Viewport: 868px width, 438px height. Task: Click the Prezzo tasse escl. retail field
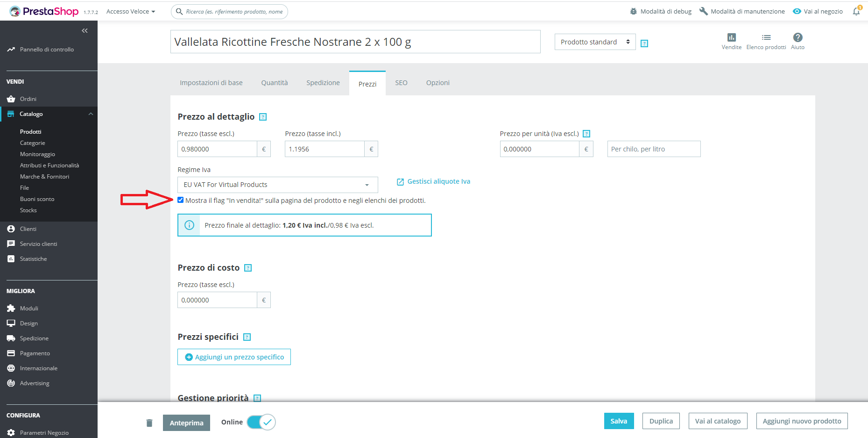[217, 149]
